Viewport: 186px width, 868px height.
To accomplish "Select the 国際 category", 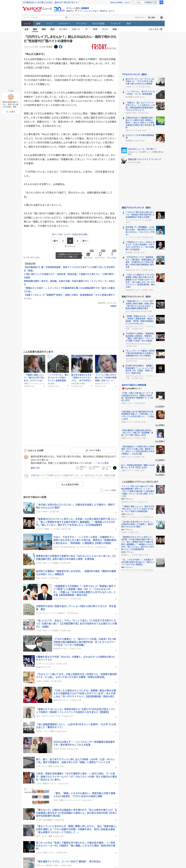I will coord(44,29).
